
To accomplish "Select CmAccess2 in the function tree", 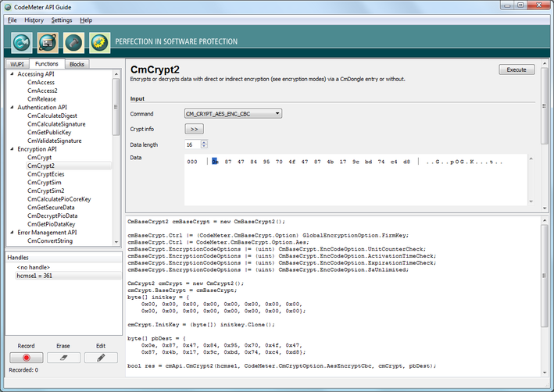I will pos(42,91).
